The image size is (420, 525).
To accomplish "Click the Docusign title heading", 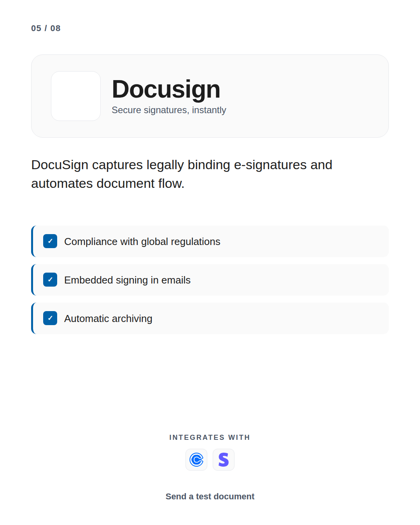I will point(166,89).
